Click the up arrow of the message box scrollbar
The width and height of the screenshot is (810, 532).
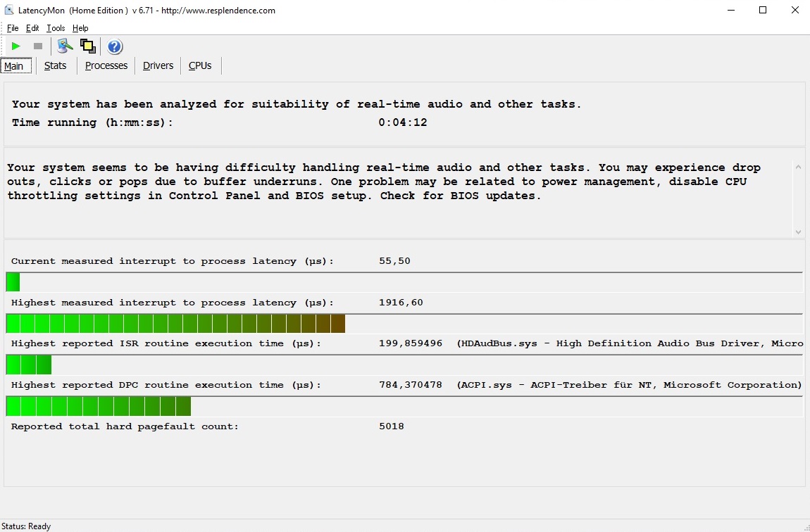coord(798,167)
